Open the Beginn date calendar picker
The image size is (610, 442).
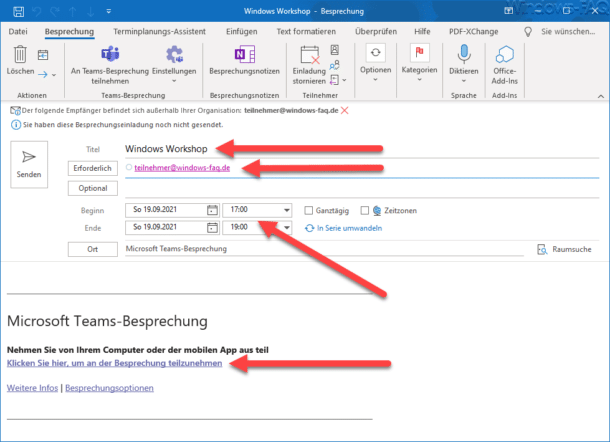212,210
